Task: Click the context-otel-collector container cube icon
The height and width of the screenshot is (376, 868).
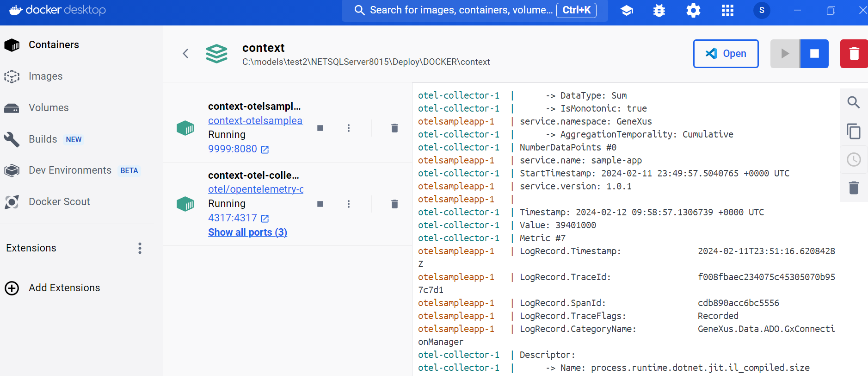Action: pos(185,204)
